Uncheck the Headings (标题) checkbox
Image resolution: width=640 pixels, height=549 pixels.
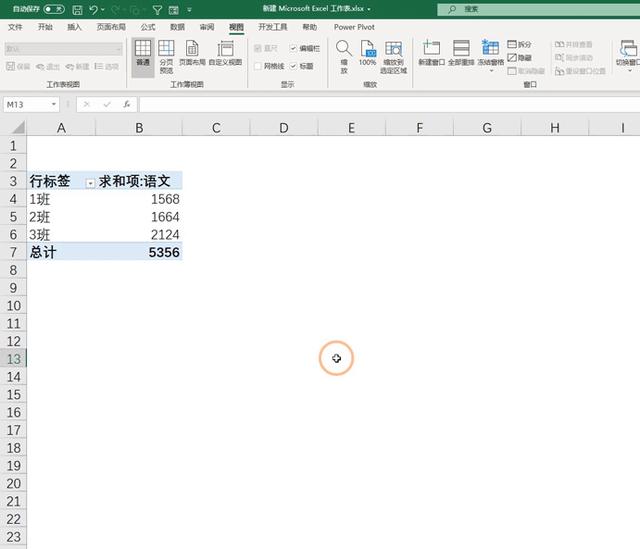coord(293,66)
